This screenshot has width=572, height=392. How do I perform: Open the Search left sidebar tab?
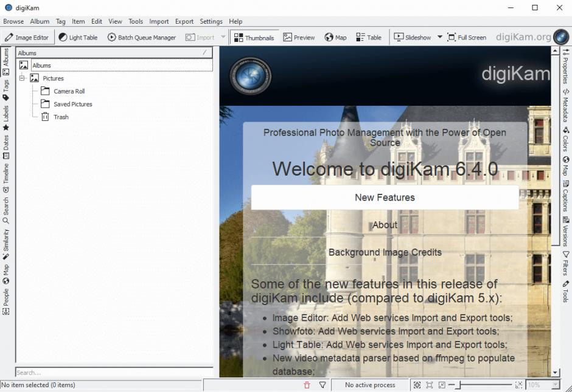(6, 210)
